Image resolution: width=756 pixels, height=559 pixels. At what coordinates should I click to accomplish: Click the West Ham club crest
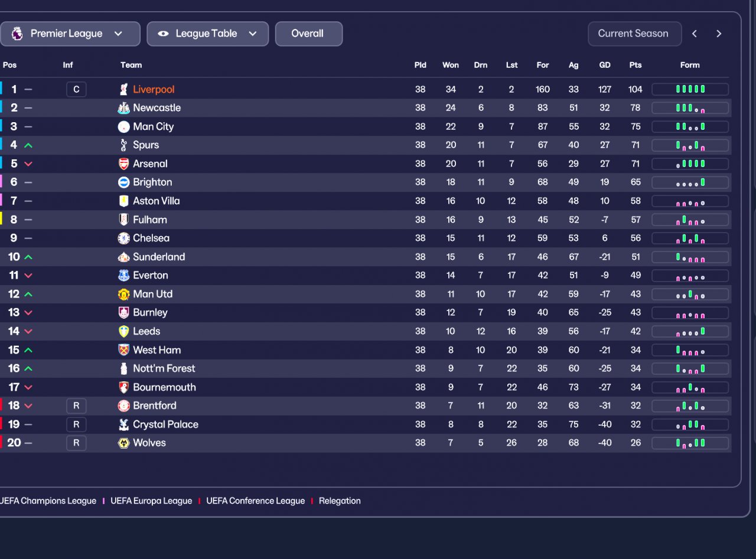123,350
